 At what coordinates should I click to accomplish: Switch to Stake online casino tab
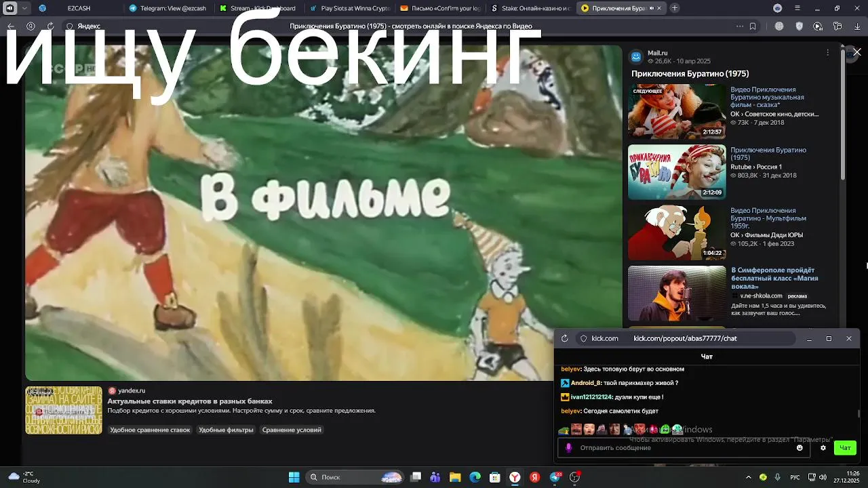click(x=530, y=8)
